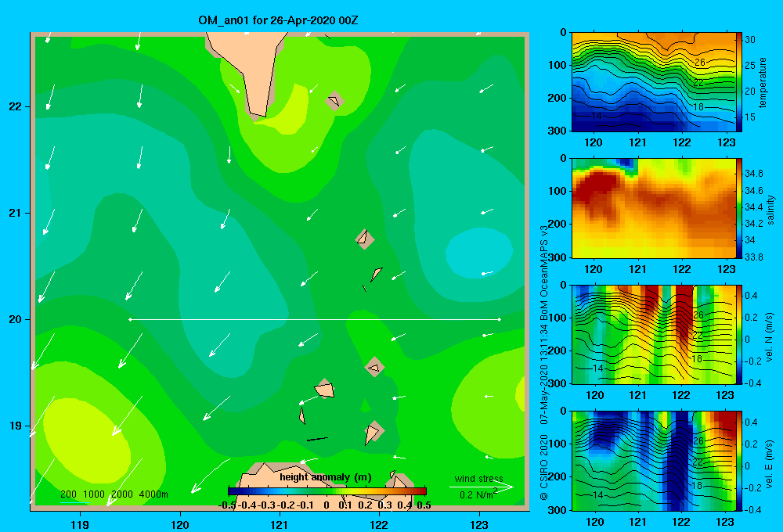The width and height of the screenshot is (783, 532).
Task: Click the '15' tick on temperature color bar
Action: (x=749, y=117)
